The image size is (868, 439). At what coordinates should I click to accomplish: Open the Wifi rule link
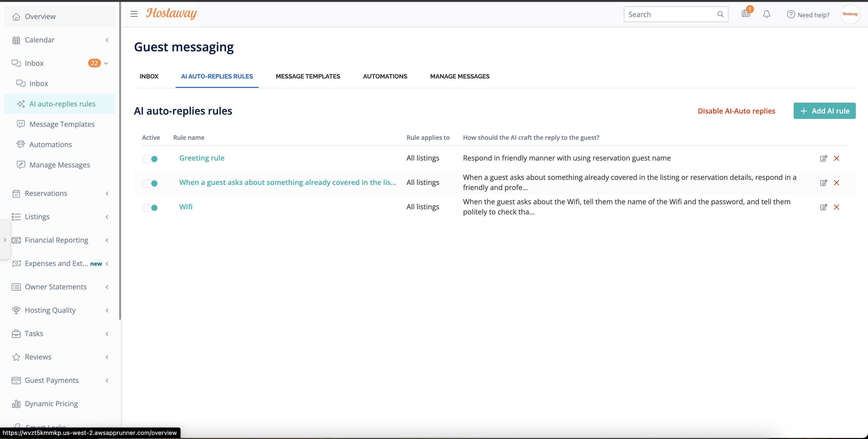186,207
